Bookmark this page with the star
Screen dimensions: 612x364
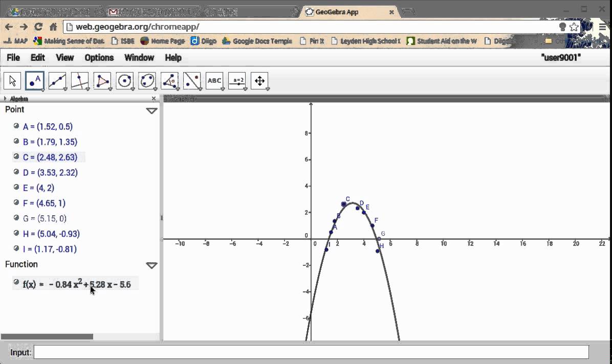click(x=574, y=27)
